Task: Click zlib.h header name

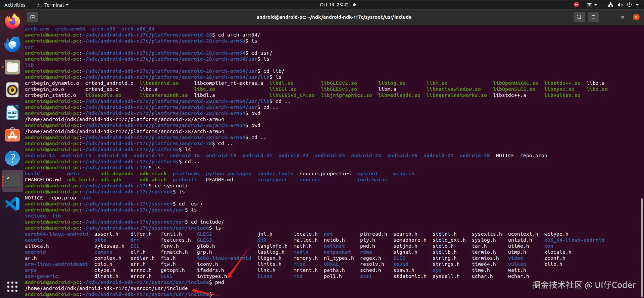Action: (x=553, y=264)
